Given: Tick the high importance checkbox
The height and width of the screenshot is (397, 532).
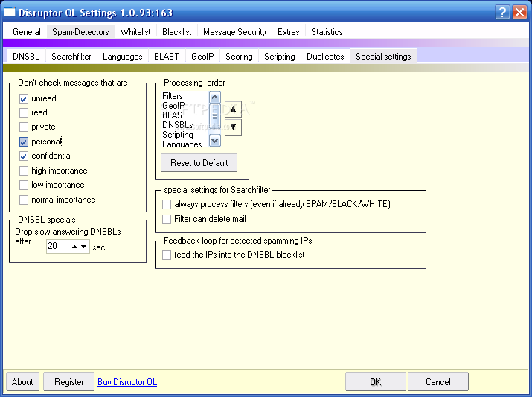Looking at the screenshot, I should click(x=24, y=171).
